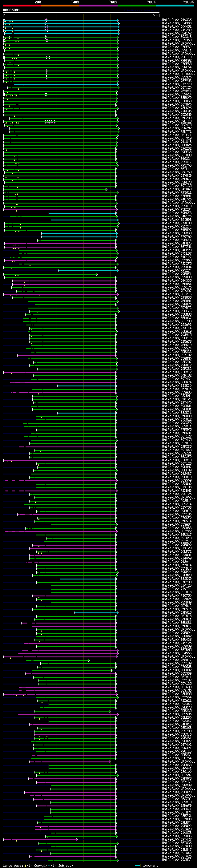The image size is (197, 868).
Task: Click the cyan alignment bar for UniRef100_B9HCF3
Action: coord(83,213)
